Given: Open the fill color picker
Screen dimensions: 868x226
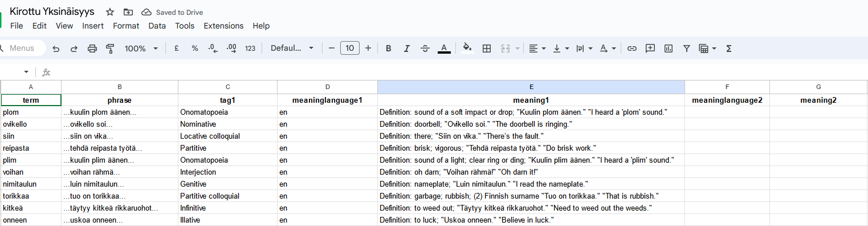Looking at the screenshot, I should pyautogui.click(x=467, y=49).
